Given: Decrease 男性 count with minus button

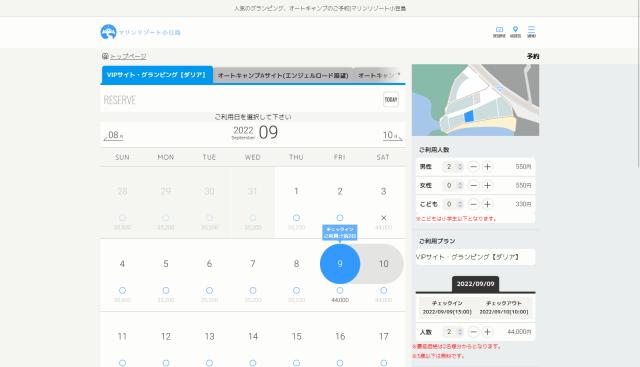Looking at the screenshot, I should coord(473,167).
